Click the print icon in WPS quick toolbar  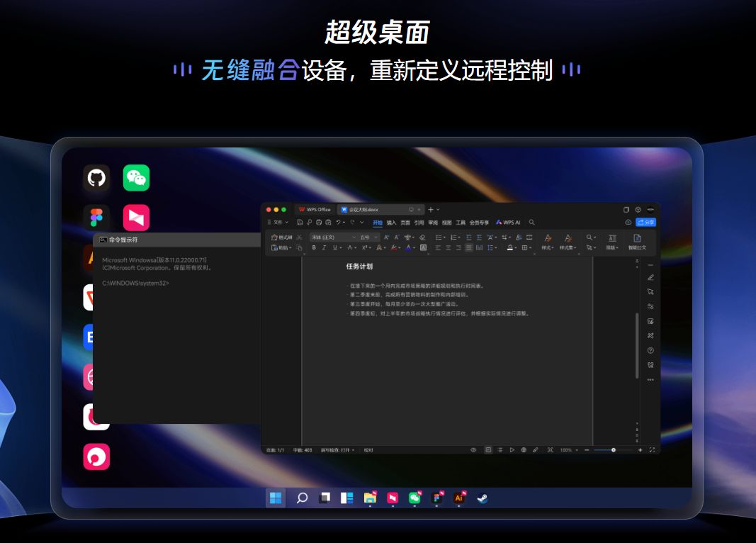319,223
